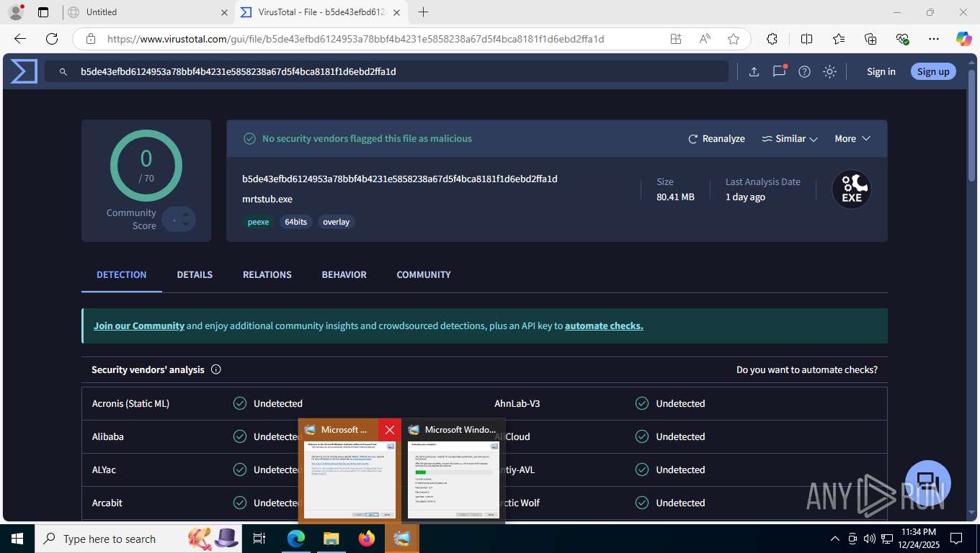Refresh the page using reload icon
The width and height of the screenshot is (980, 553).
click(52, 39)
